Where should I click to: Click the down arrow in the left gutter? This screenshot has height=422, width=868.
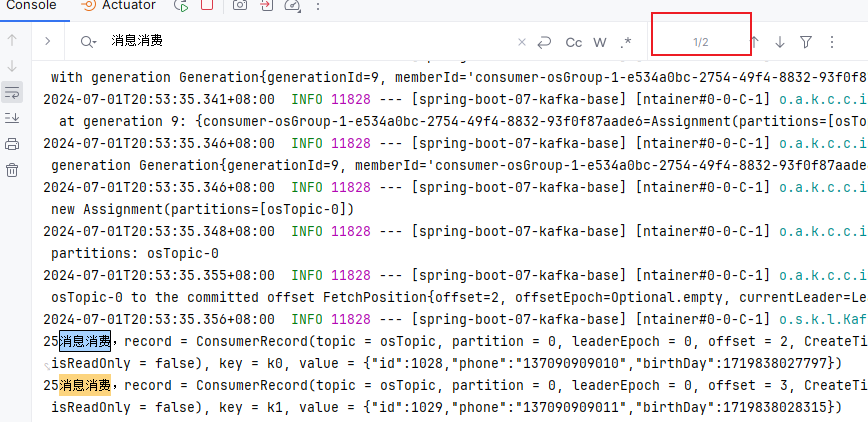click(12, 66)
